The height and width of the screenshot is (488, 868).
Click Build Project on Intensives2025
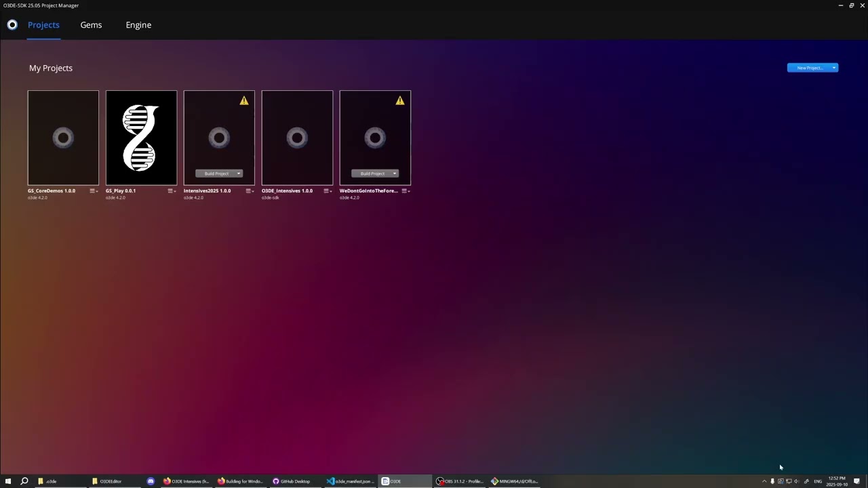click(216, 174)
